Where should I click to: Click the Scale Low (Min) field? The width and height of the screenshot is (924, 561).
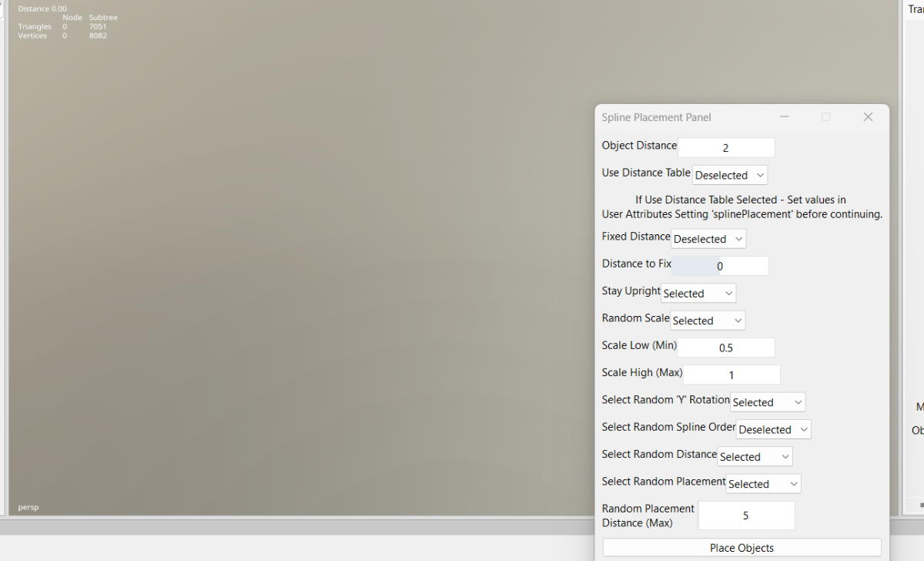pyautogui.click(x=726, y=348)
